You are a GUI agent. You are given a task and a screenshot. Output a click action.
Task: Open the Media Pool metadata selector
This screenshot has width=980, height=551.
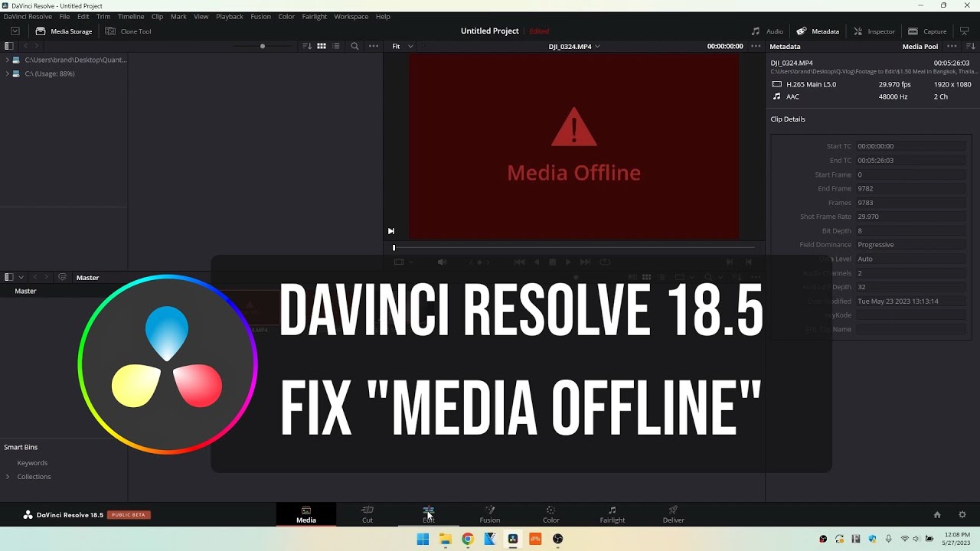[920, 46]
